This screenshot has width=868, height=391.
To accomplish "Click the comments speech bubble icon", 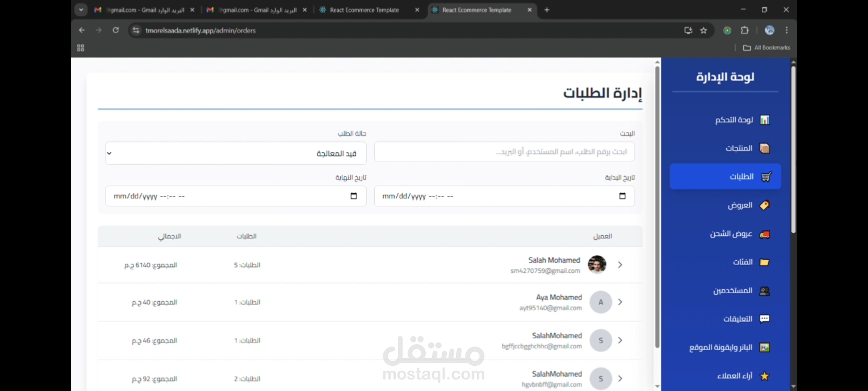I will pyautogui.click(x=765, y=319).
